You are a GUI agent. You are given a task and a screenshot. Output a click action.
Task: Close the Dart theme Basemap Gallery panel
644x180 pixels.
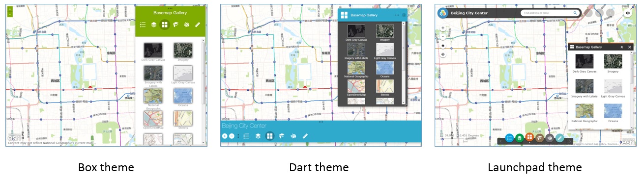404,15
